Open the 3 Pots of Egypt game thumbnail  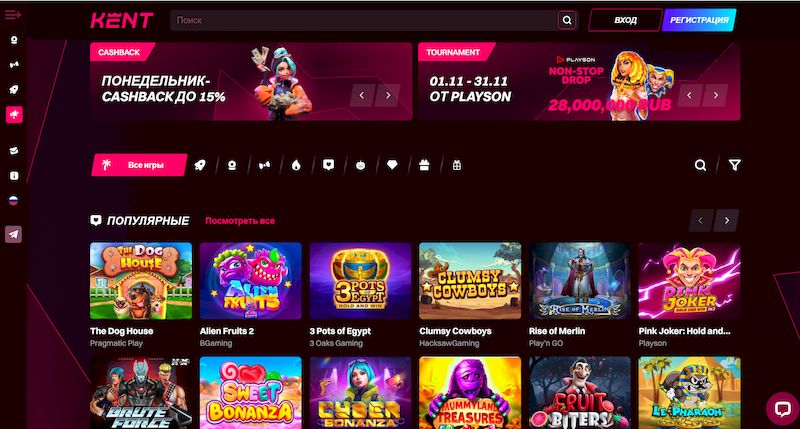(360, 281)
